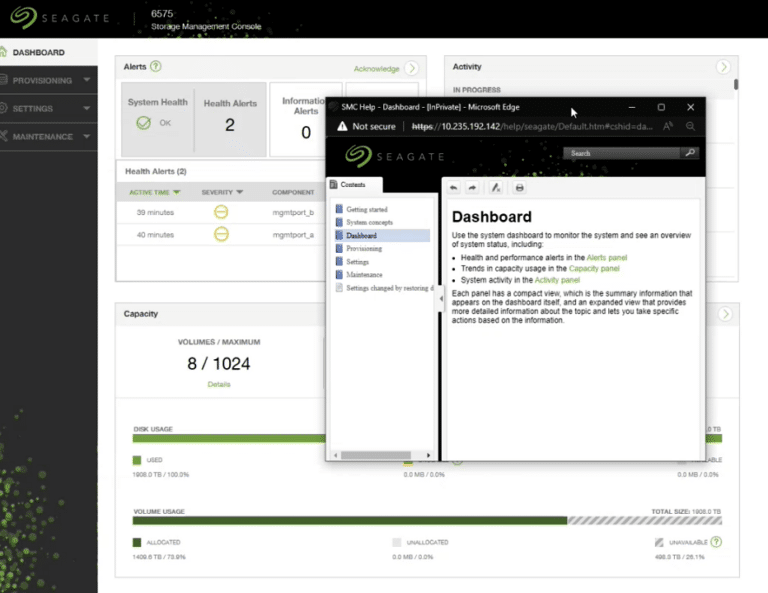Open Settings changed by restoring topic
768x593 pixels.
point(389,288)
